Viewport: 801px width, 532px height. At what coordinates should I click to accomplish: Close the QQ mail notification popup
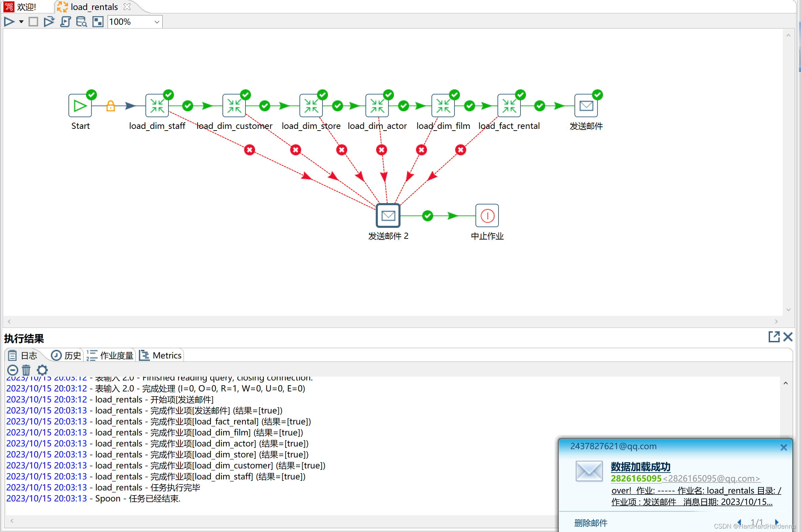(784, 447)
